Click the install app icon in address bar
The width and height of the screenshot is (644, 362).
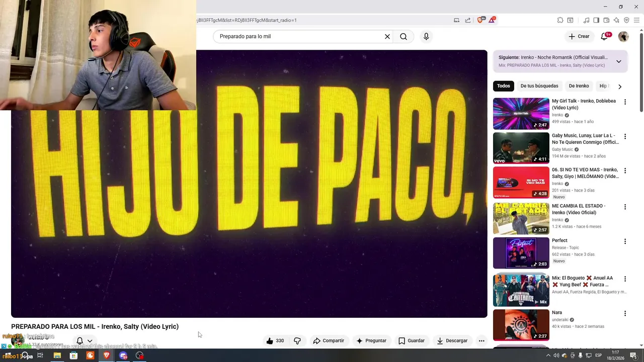click(456, 20)
